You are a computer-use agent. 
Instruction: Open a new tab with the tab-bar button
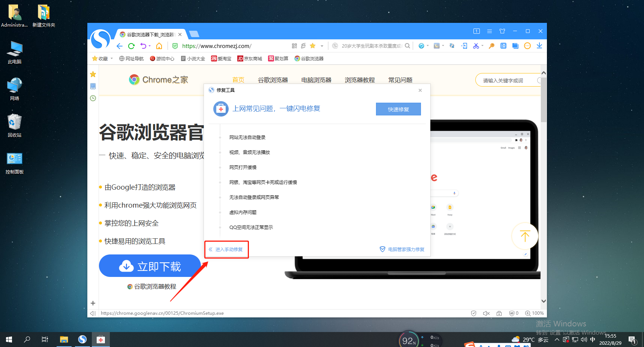click(x=194, y=34)
